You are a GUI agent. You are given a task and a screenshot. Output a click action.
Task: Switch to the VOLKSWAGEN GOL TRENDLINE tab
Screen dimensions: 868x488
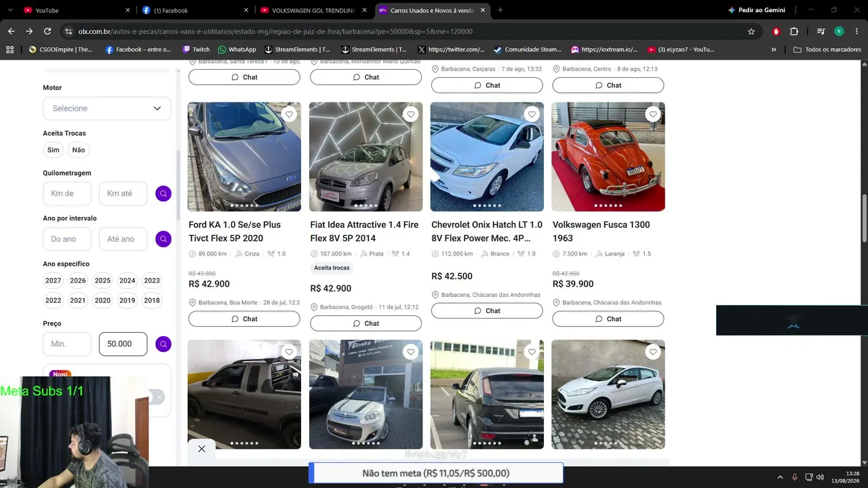314,10
